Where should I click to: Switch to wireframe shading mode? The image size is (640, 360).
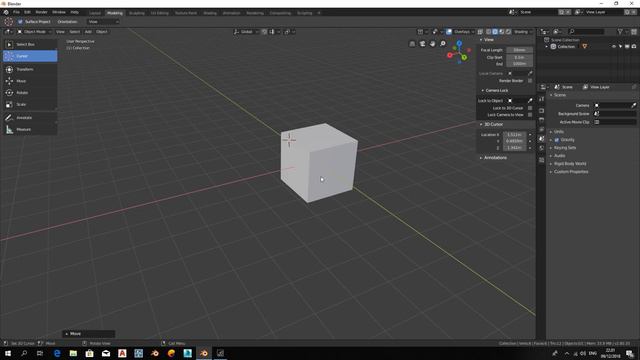[x=489, y=31]
